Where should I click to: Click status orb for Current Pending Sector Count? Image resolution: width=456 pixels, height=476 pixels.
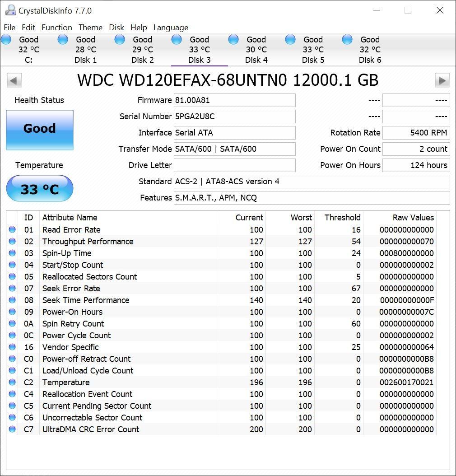pos(12,406)
